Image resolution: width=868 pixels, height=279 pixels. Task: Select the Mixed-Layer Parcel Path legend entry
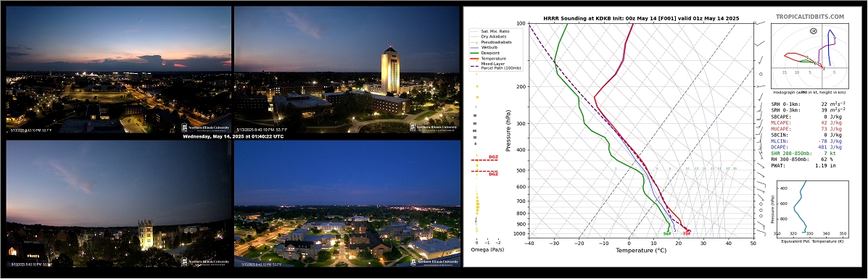point(495,67)
